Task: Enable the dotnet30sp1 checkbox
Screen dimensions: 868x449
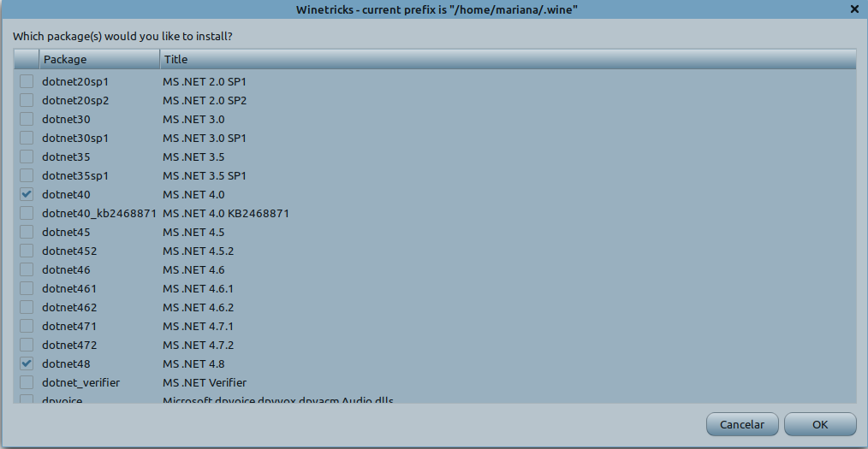Action: pyautogui.click(x=27, y=139)
